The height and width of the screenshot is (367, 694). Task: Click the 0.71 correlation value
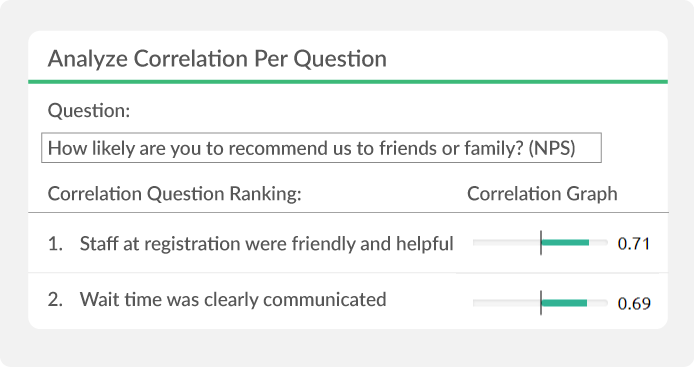(634, 243)
